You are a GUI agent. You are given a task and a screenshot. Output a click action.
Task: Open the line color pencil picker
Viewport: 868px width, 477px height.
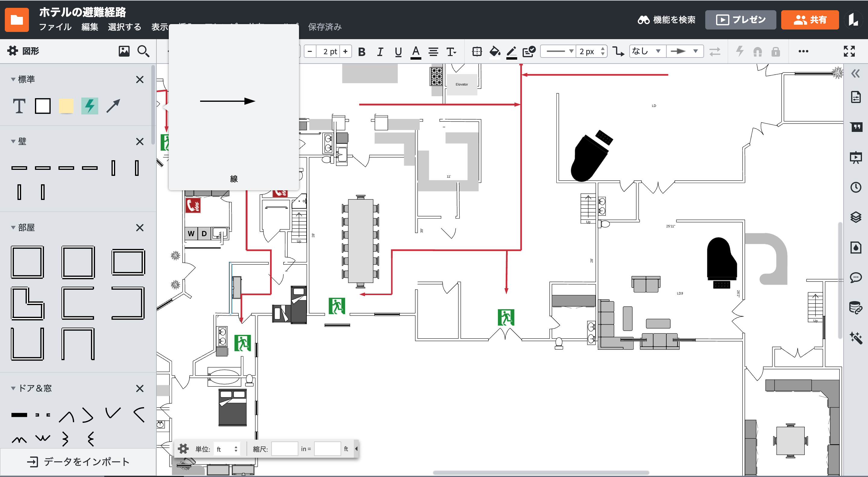511,52
